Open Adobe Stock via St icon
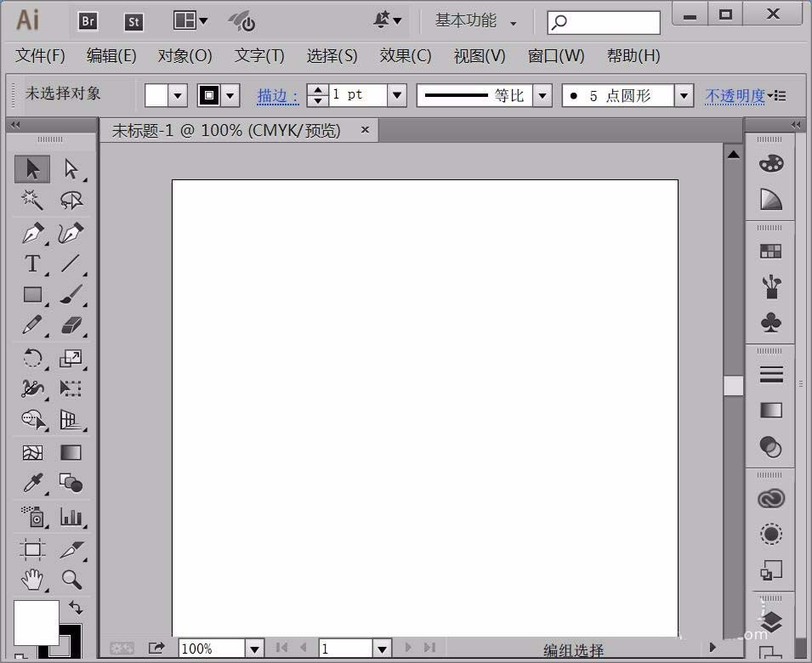Image resolution: width=812 pixels, height=663 pixels. pos(133,22)
